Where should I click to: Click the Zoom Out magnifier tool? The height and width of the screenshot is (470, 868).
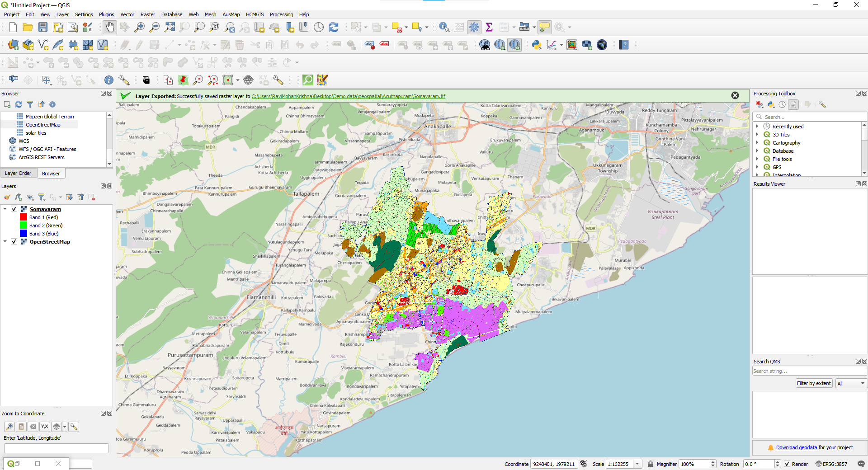click(155, 27)
